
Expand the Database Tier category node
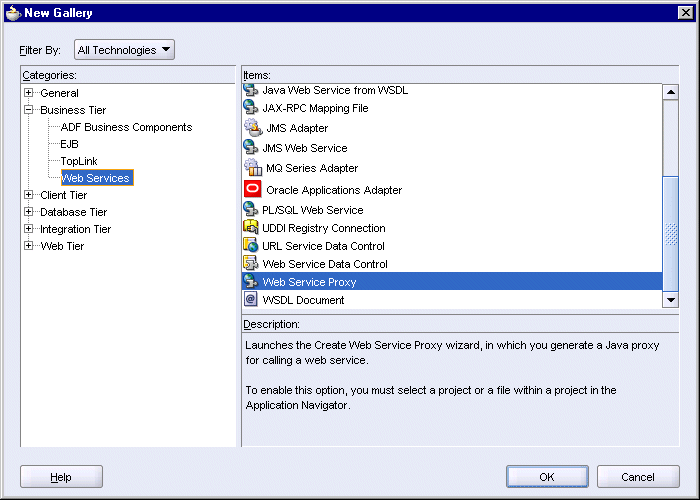tap(29, 212)
